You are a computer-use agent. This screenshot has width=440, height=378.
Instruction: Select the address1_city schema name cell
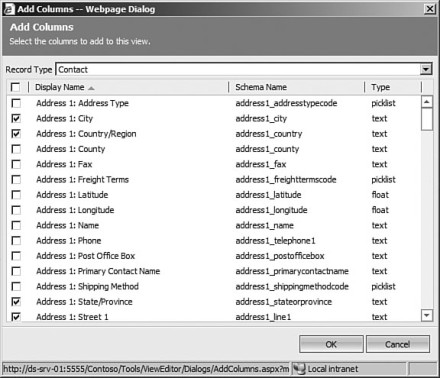pos(261,118)
